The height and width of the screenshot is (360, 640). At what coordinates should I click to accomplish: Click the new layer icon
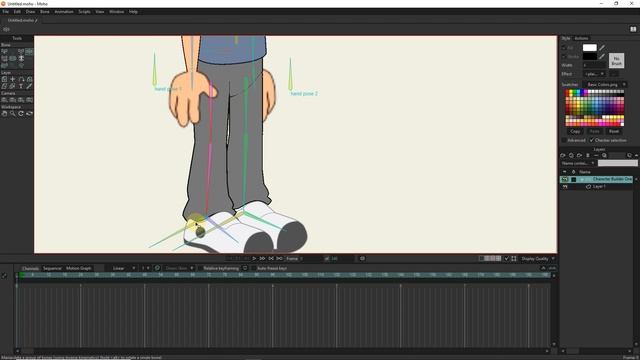(x=563, y=156)
